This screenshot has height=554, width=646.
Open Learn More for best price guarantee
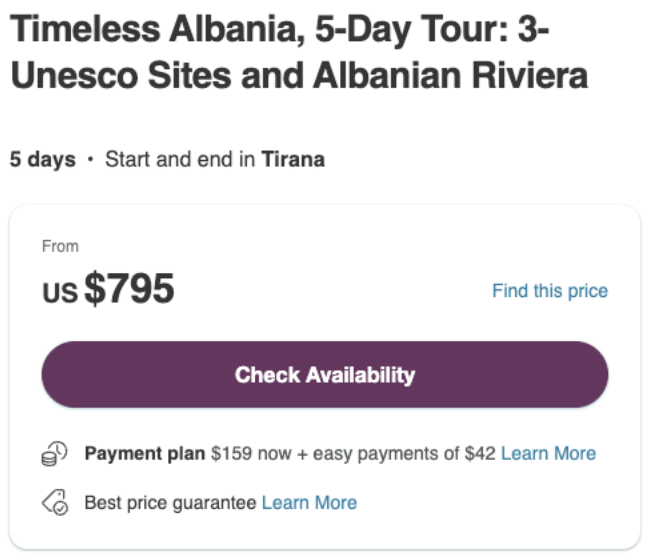[309, 503]
